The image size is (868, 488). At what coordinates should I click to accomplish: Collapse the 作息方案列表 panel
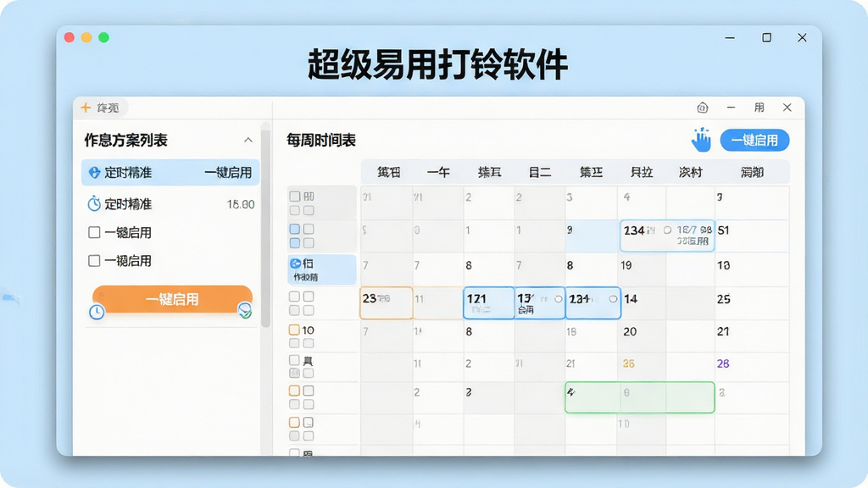(248, 140)
